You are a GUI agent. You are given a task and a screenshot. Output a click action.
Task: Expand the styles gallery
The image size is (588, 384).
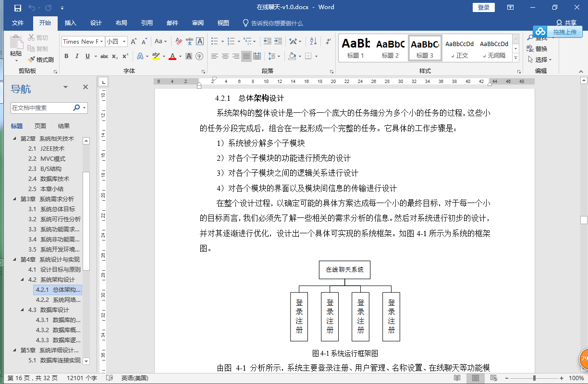516,58
